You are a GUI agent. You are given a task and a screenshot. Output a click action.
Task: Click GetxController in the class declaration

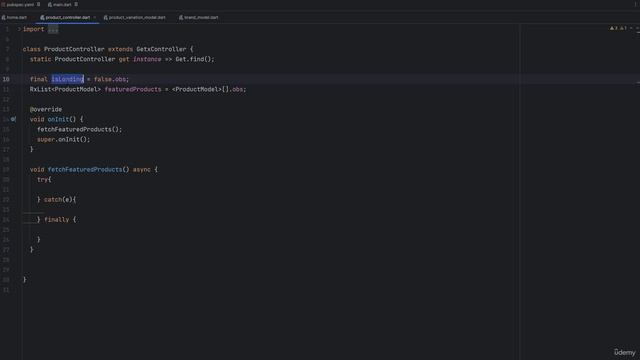[x=161, y=49]
